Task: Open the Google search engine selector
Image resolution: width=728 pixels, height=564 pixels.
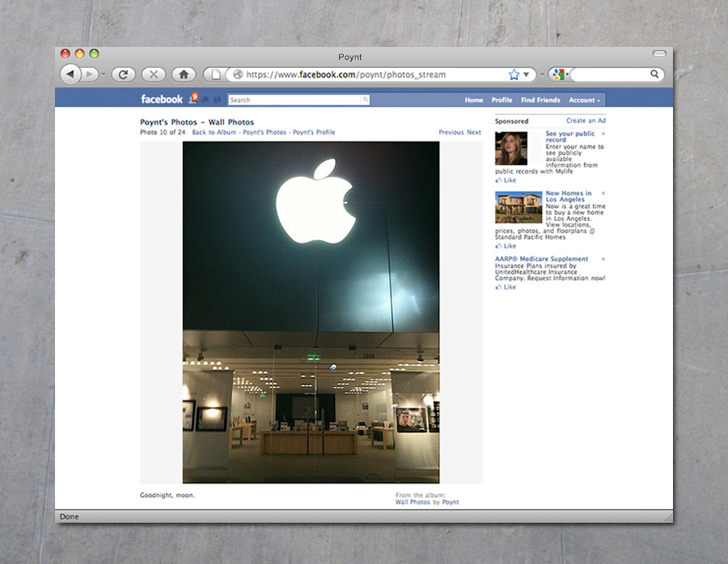Action: tap(560, 74)
